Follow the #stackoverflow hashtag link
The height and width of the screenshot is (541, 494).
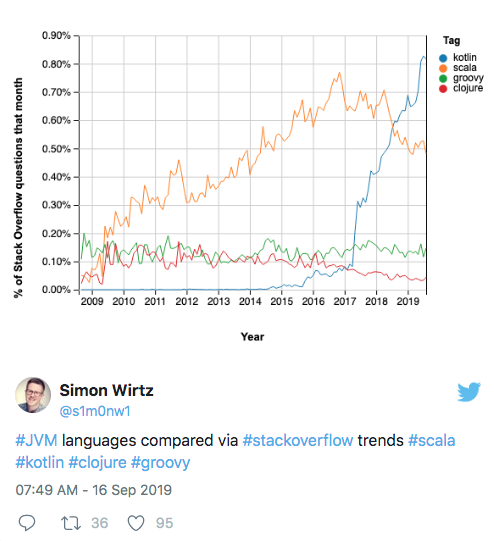[x=298, y=441]
